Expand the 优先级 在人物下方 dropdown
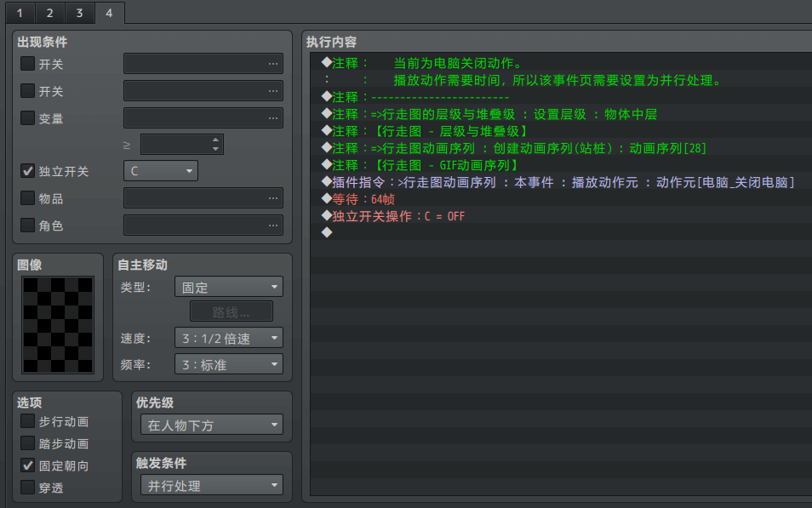The height and width of the screenshot is (508, 812). point(211,425)
